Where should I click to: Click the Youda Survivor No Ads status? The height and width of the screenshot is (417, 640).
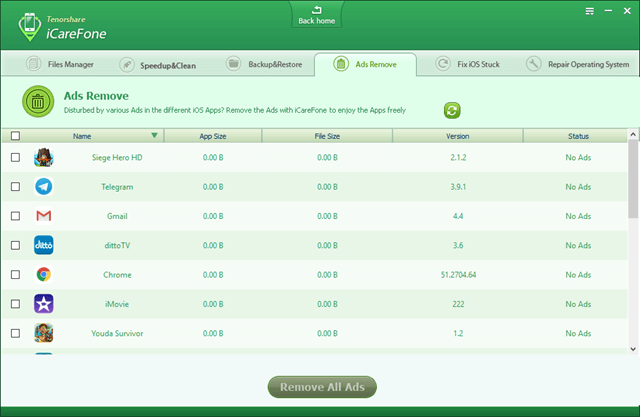click(578, 334)
